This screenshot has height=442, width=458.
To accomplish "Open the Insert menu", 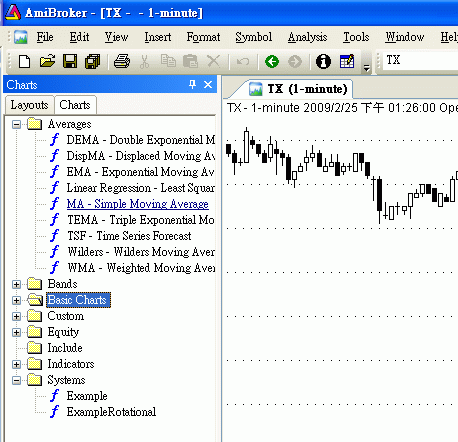I will [158, 37].
